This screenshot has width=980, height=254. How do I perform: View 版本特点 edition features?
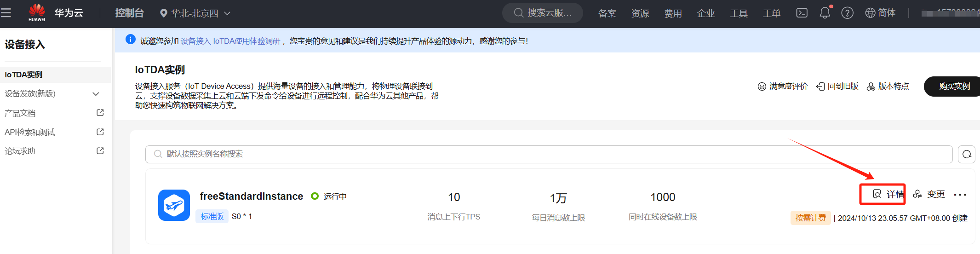(x=888, y=87)
